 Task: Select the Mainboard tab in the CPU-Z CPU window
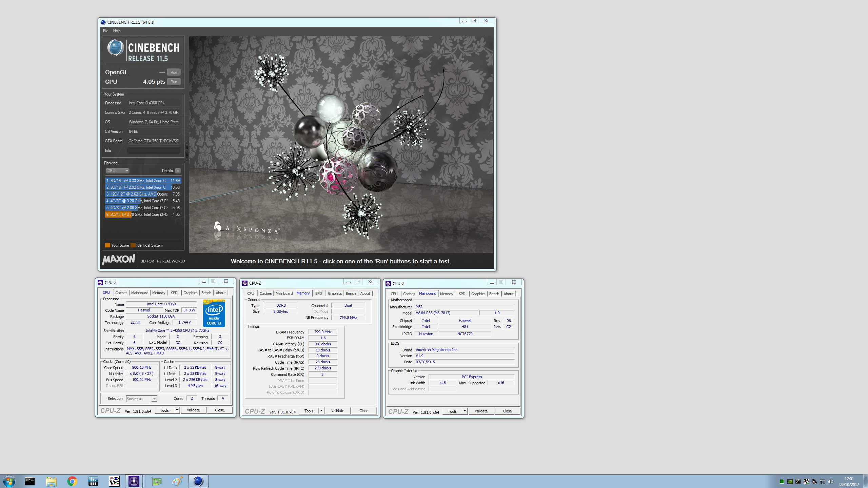(140, 293)
